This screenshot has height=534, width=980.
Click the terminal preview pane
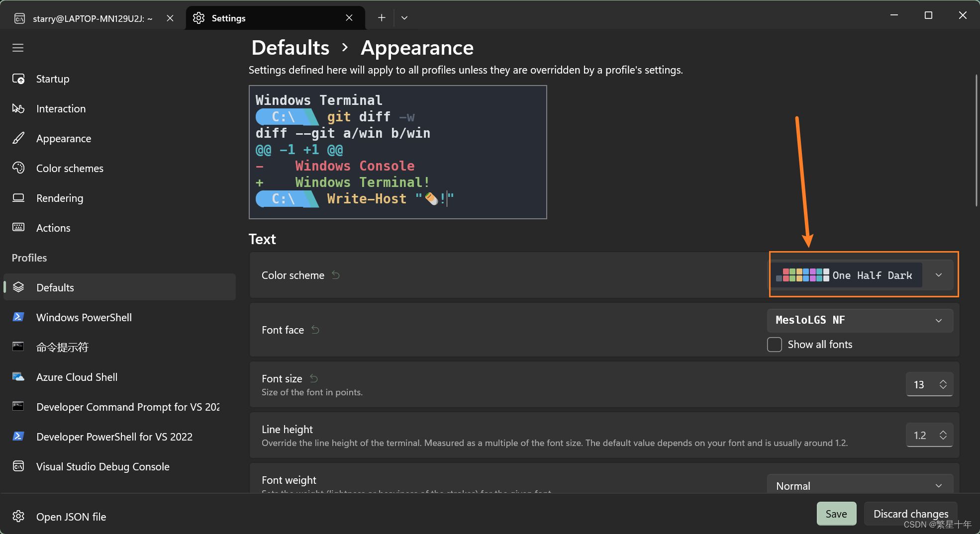click(397, 152)
